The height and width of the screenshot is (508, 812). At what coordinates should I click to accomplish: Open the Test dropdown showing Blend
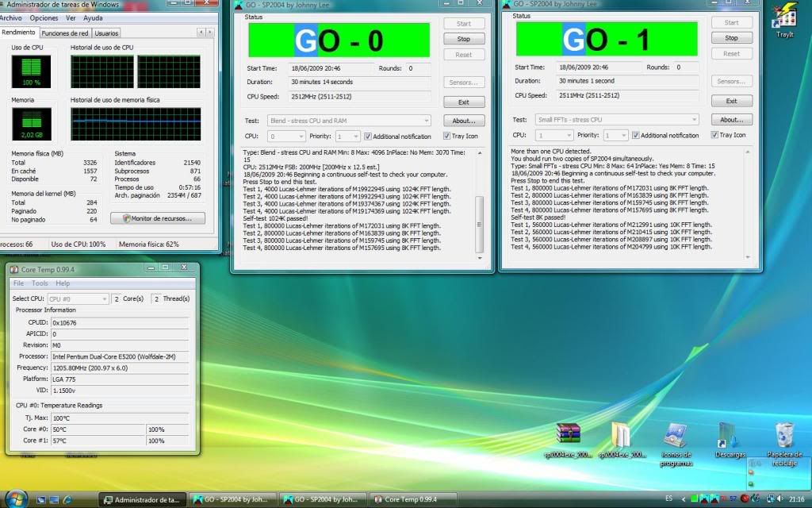[349, 121]
